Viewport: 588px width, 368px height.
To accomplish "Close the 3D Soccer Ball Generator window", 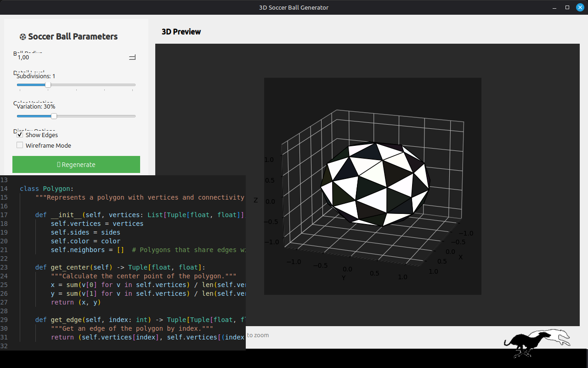I will point(580,7).
